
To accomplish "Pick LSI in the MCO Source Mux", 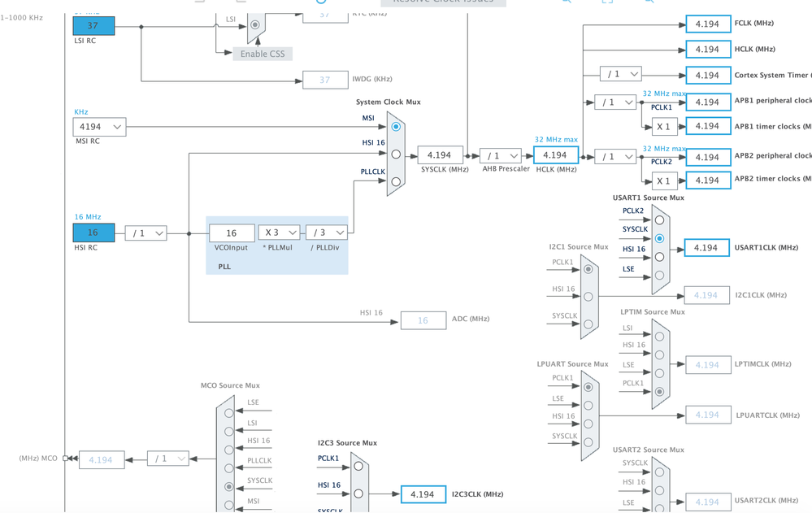I will point(229,432).
